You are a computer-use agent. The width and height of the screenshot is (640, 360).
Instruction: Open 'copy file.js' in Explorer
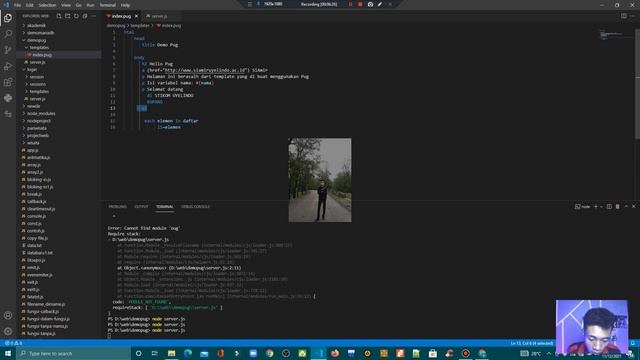pos(37,238)
